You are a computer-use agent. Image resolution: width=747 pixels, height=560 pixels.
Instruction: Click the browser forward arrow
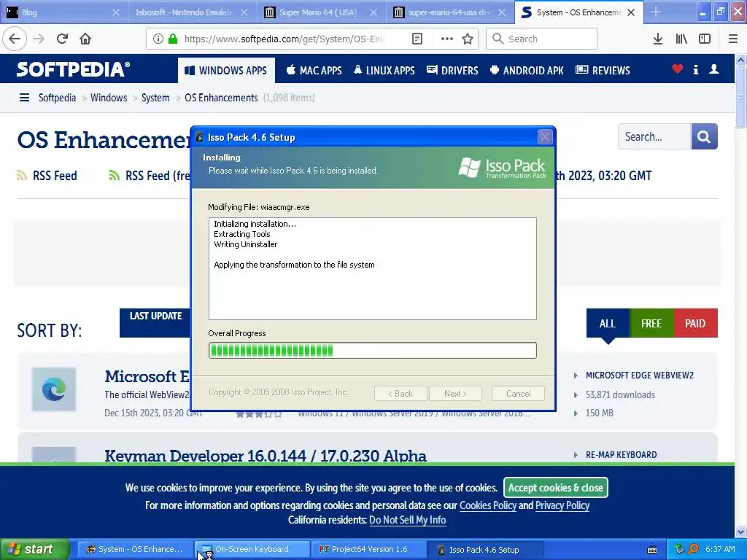pos(39,39)
